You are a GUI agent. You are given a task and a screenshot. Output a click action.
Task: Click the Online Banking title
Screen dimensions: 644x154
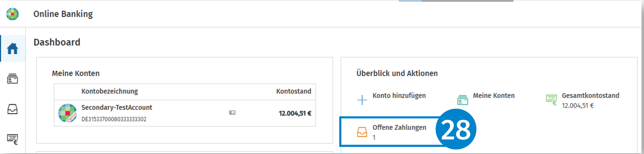point(63,14)
